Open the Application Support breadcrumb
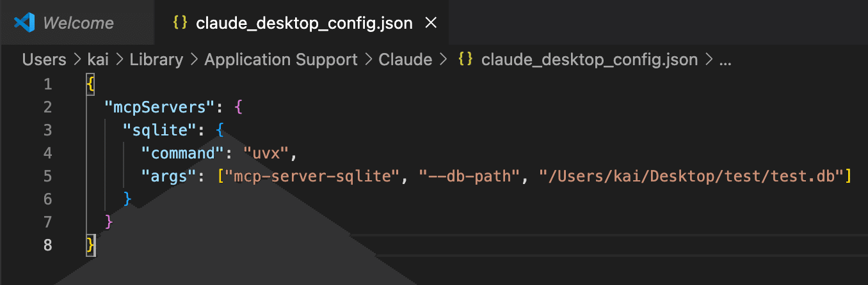868x285 pixels. 280,60
